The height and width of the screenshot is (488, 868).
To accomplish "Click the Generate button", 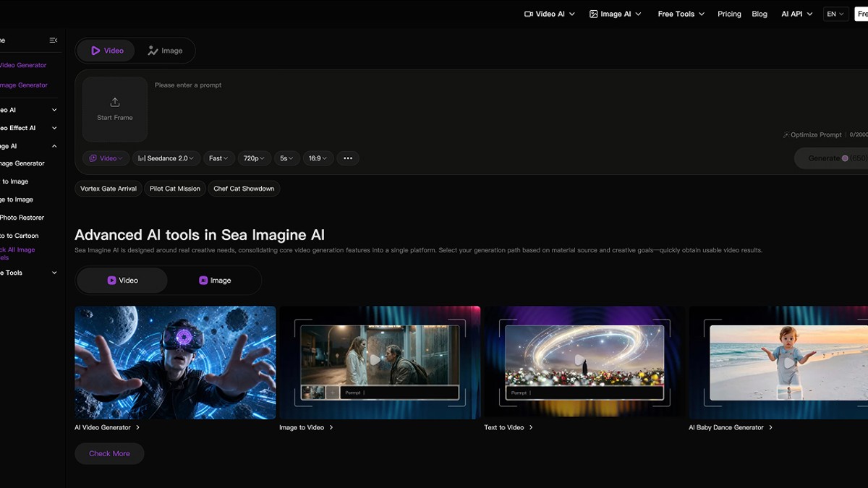I will (831, 158).
